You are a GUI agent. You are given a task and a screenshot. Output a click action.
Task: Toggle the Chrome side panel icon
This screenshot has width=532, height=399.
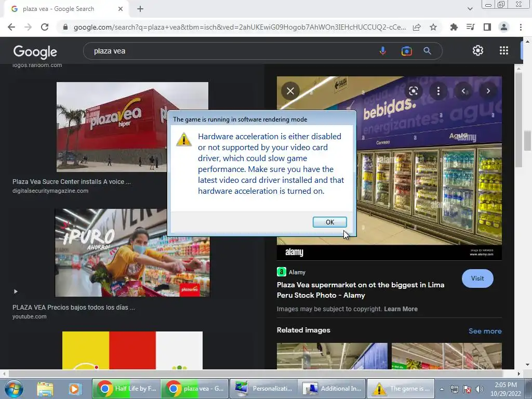(487, 27)
